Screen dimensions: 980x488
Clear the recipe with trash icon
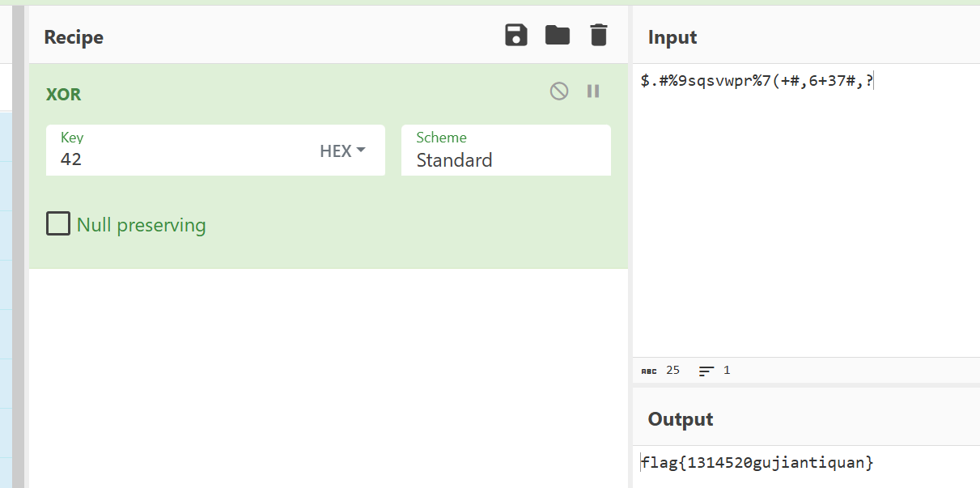[x=598, y=36]
